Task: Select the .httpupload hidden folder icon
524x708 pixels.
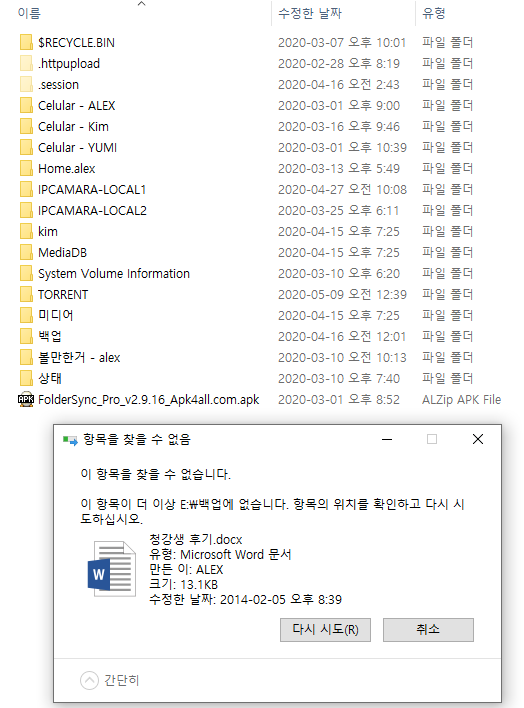Action: point(26,64)
